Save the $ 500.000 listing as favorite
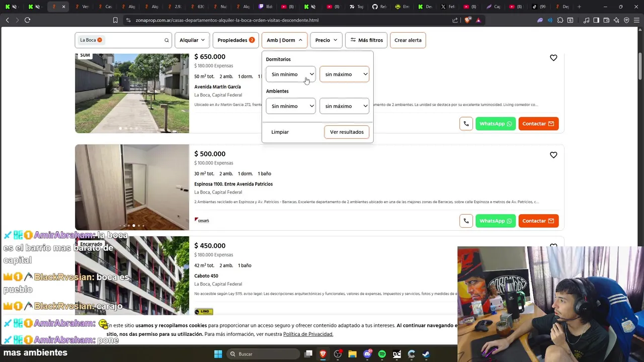 click(x=553, y=155)
